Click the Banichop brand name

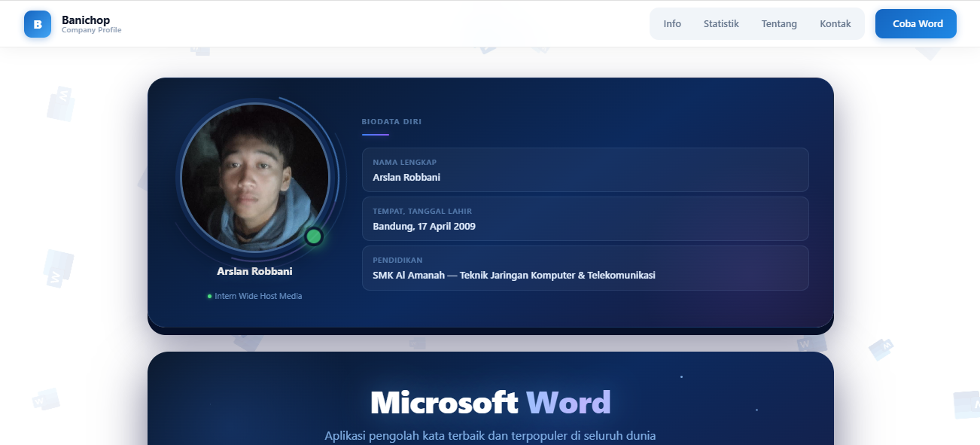tap(86, 20)
